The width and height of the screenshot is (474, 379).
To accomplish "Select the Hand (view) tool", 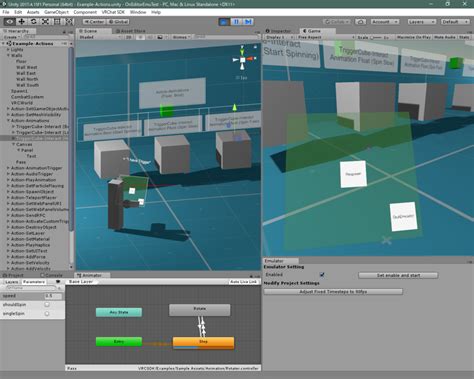I will click(9, 22).
